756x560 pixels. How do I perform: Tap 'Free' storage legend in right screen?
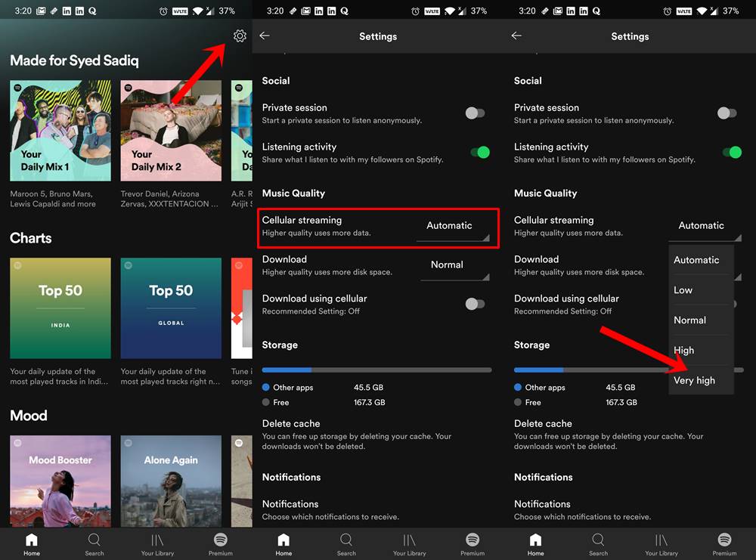pos(528,402)
